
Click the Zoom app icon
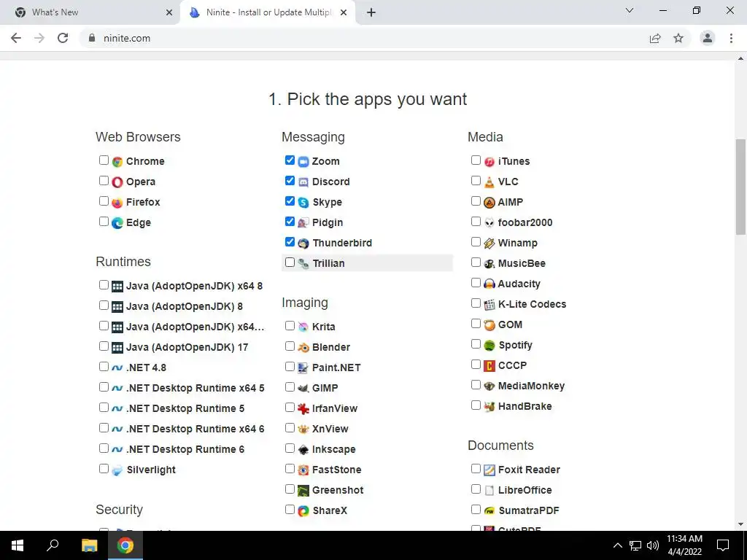point(303,161)
